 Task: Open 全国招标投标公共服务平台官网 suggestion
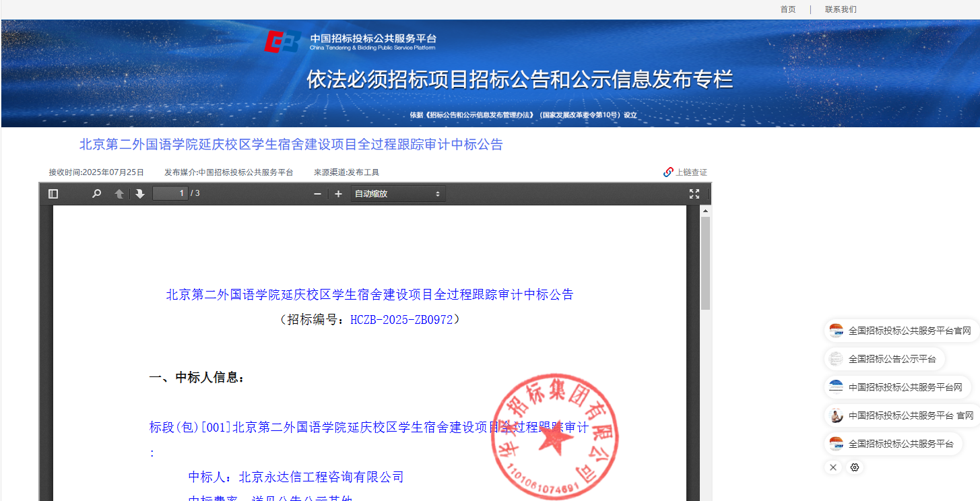point(901,331)
